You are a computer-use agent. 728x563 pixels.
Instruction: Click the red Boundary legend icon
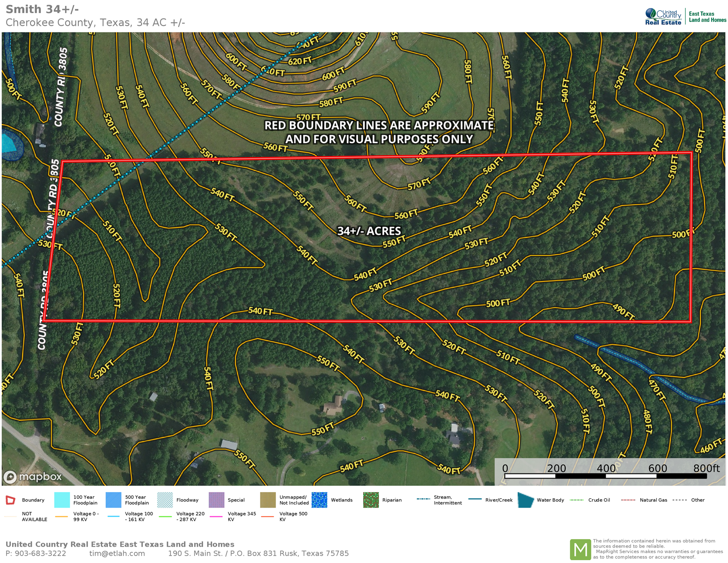coord(10,500)
